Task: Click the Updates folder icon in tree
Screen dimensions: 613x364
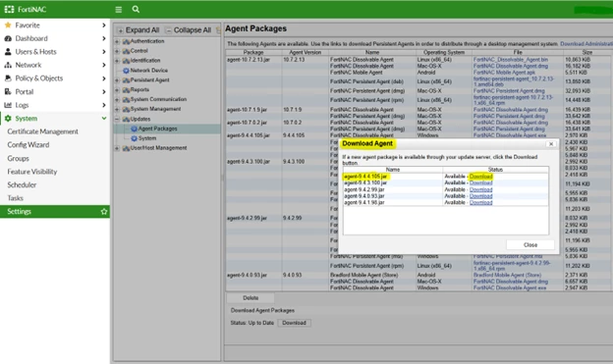Action: click(x=126, y=119)
